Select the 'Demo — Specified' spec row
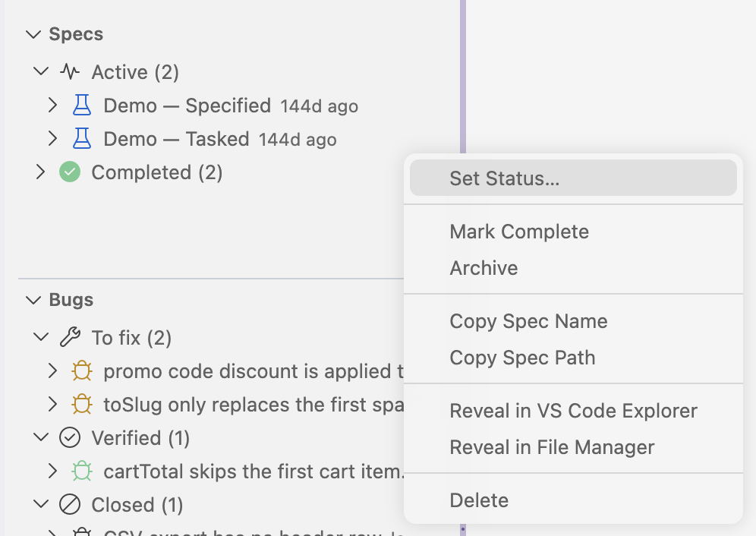This screenshot has width=756, height=536. click(187, 106)
